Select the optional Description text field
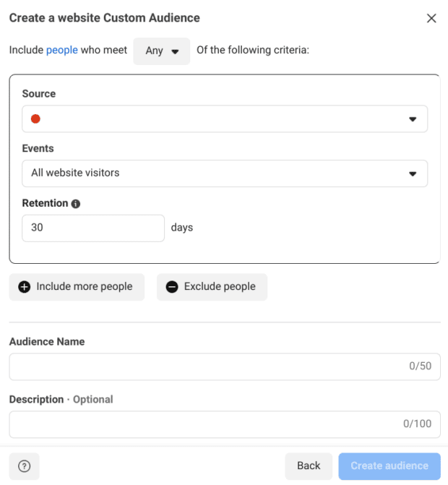This screenshot has width=448, height=485. point(224,424)
